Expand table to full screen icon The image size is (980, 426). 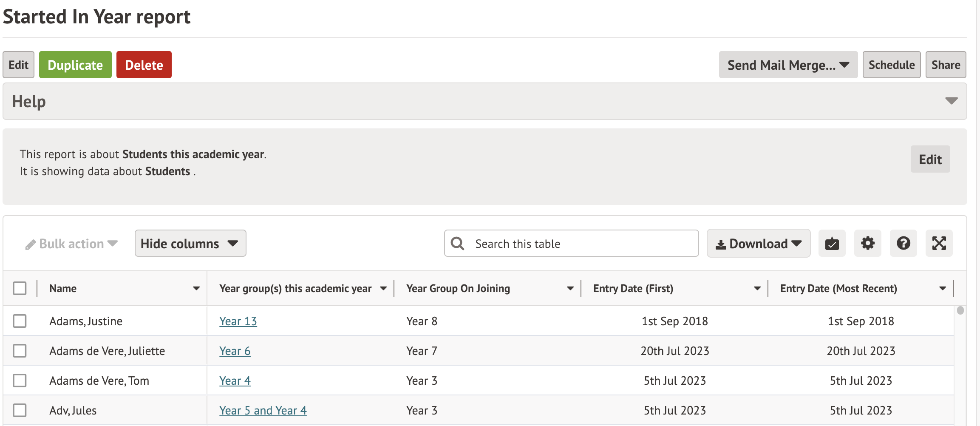[939, 244]
